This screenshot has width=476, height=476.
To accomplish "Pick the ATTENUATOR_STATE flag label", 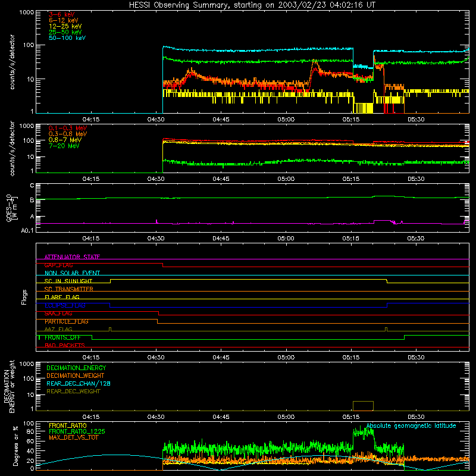I will (x=72, y=257).
